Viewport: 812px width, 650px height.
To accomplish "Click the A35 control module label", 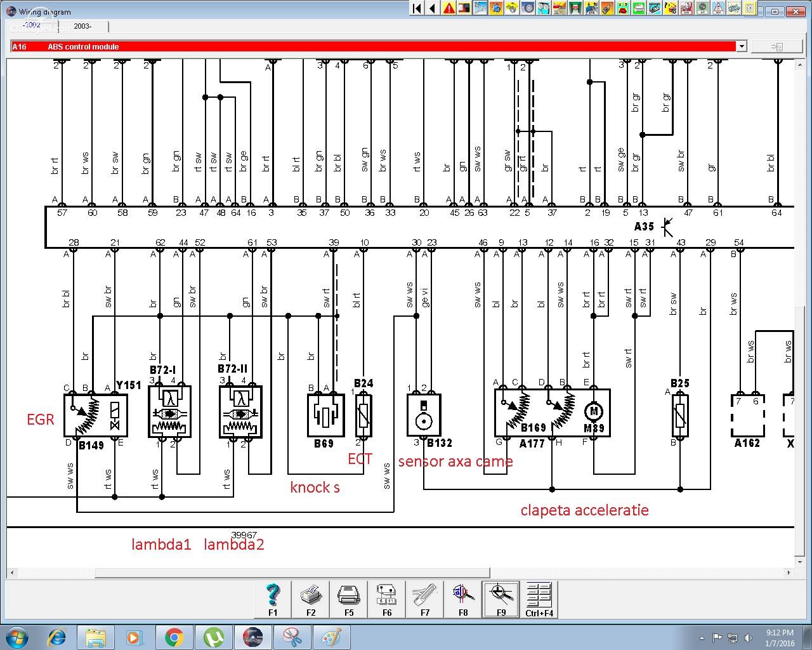I will pyautogui.click(x=644, y=227).
